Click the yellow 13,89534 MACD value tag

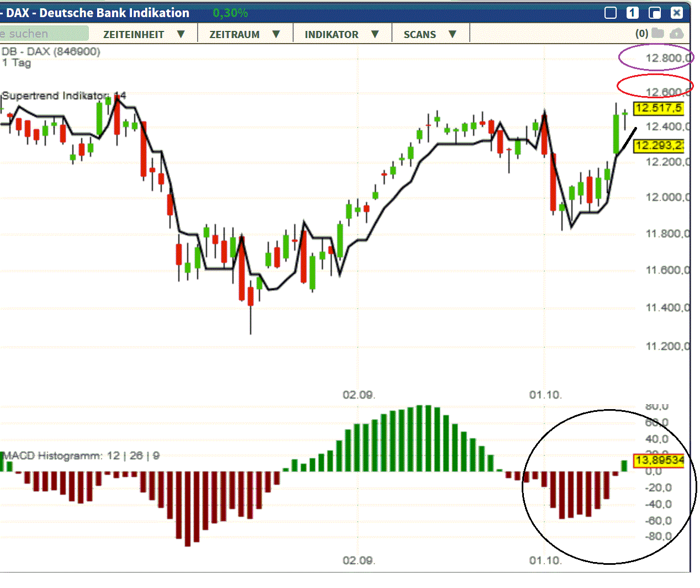tap(659, 460)
